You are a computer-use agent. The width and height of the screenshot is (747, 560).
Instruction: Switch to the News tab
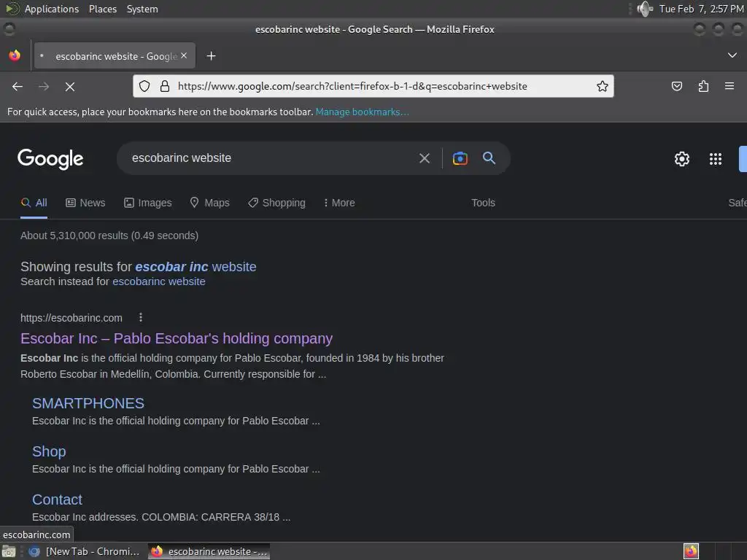pyautogui.click(x=85, y=203)
